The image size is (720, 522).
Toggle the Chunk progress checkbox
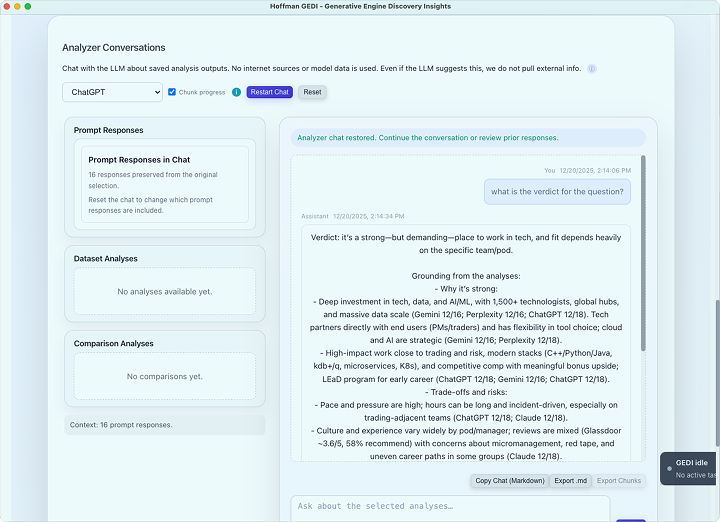(x=172, y=92)
